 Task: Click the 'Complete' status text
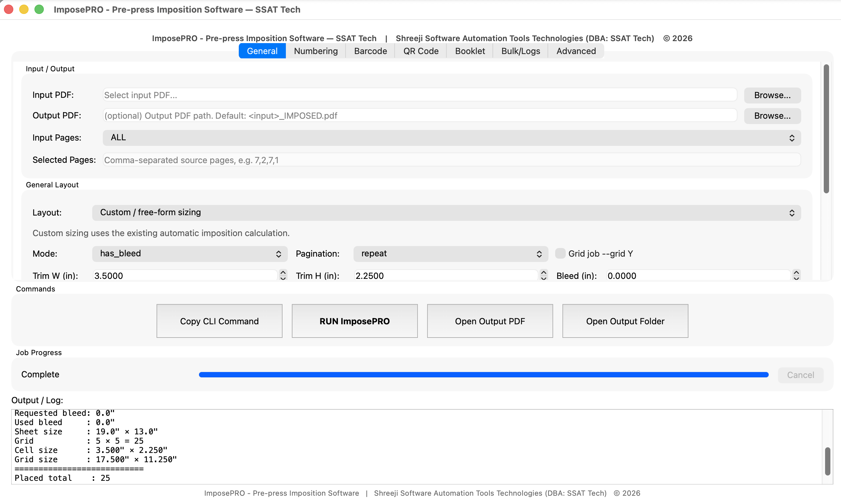coord(40,374)
